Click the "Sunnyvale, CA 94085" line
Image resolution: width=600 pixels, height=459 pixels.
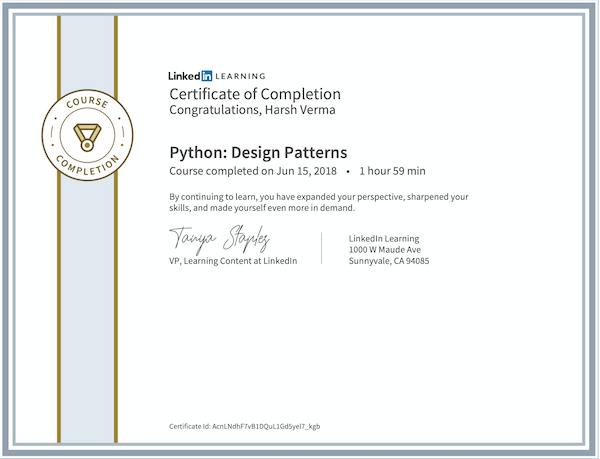click(389, 260)
